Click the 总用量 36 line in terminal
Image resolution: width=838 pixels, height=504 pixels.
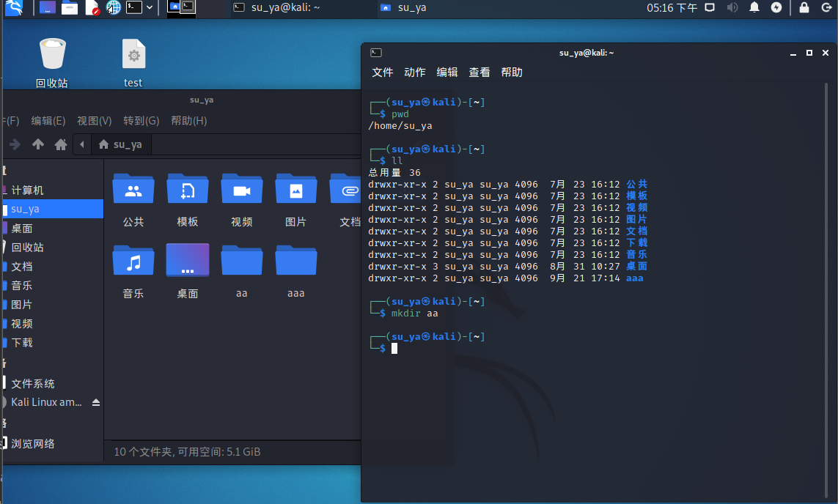pyautogui.click(x=394, y=172)
